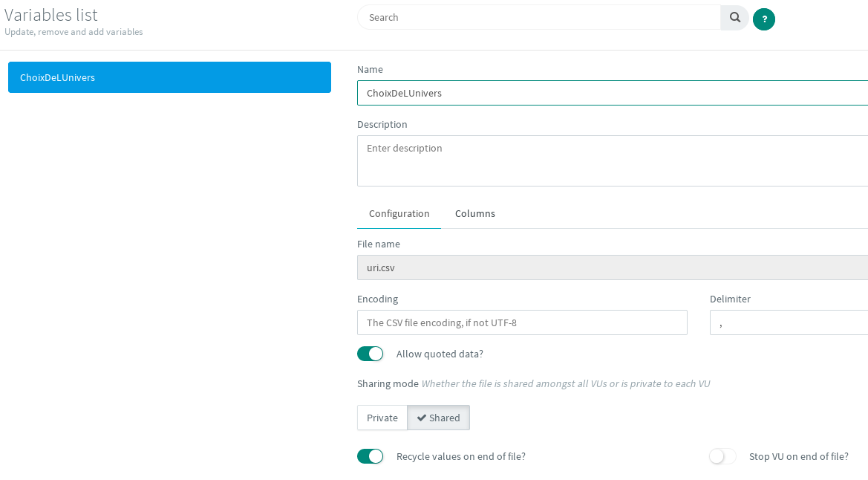Click the Sharing mode label text

[388, 384]
